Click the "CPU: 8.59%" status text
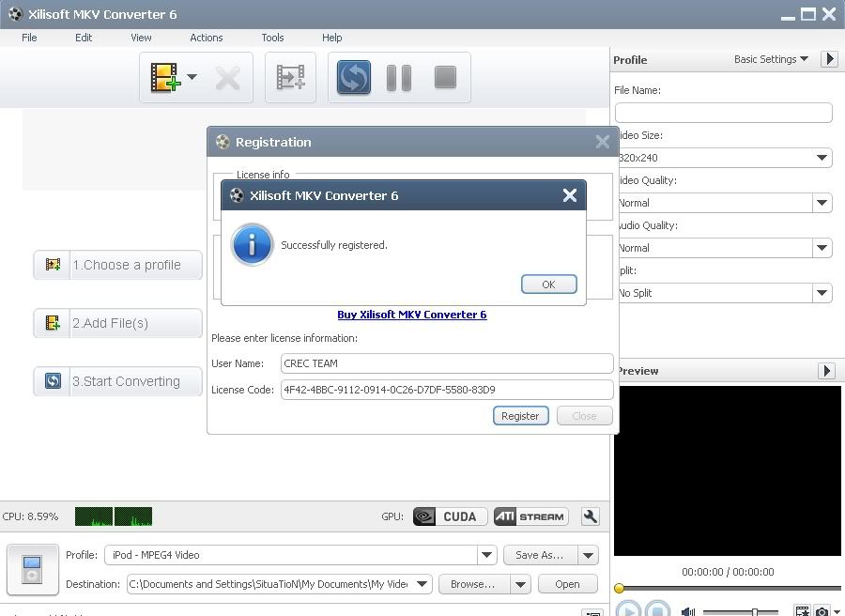This screenshot has height=616, width=845. (x=30, y=516)
